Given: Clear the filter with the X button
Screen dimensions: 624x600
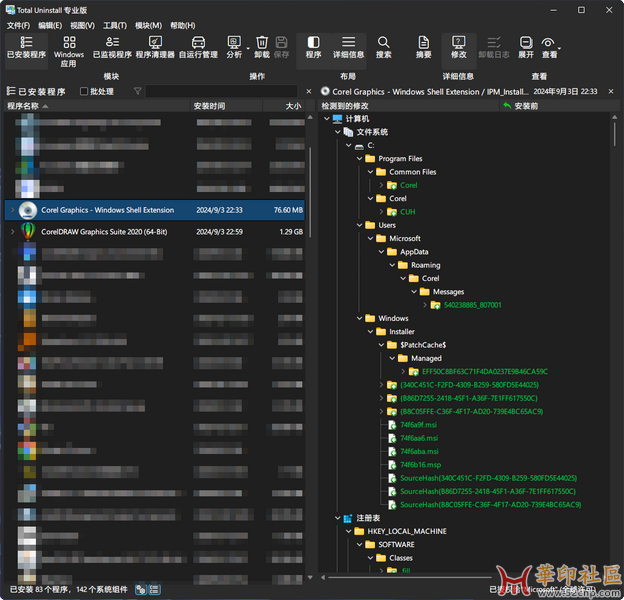Looking at the screenshot, I should (309, 92).
